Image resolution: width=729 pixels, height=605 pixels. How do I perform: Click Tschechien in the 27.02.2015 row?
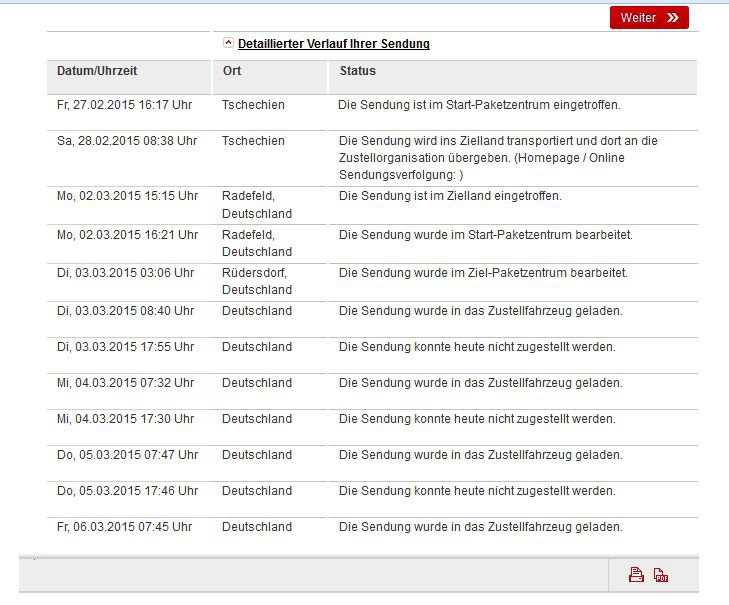point(253,105)
